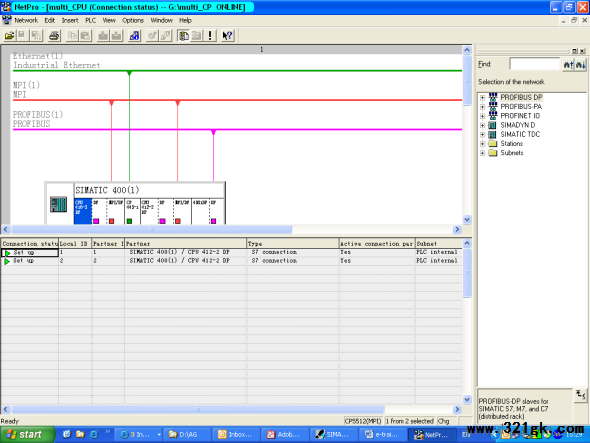Select SIMATIC TDC in catalog tree
The image size is (590, 443).
[520, 134]
